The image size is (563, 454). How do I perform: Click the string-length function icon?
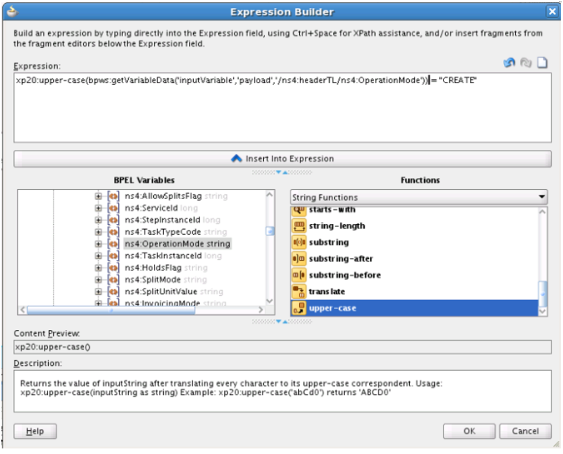(299, 226)
